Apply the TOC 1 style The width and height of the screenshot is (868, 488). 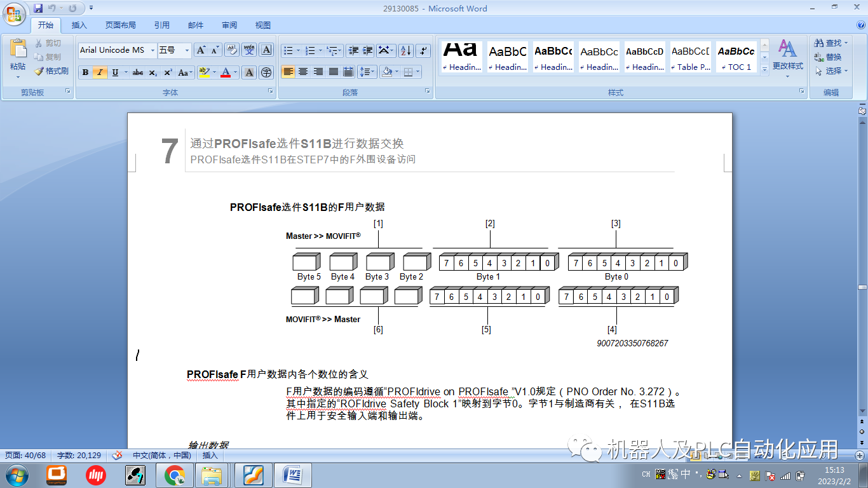tap(736, 57)
